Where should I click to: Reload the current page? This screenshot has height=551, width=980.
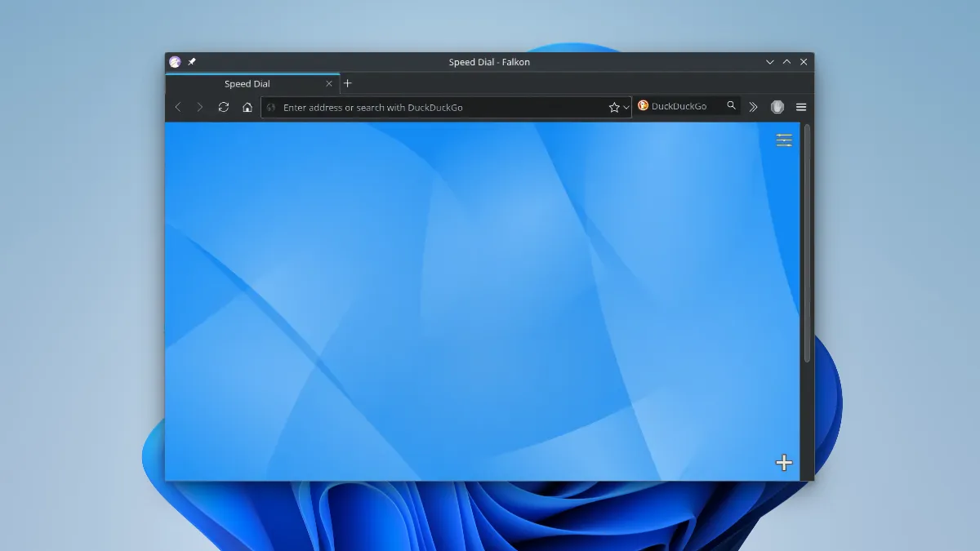pyautogui.click(x=224, y=107)
